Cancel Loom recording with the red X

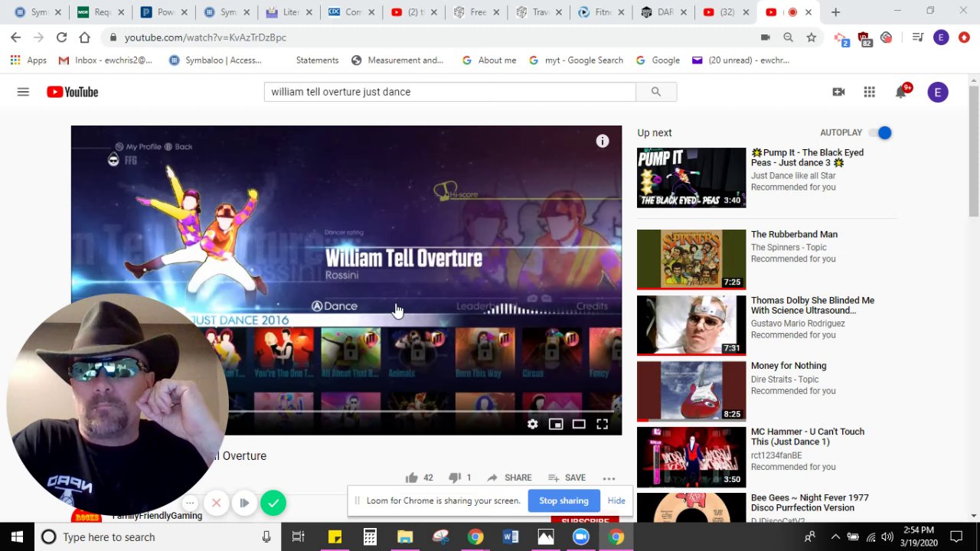click(217, 503)
